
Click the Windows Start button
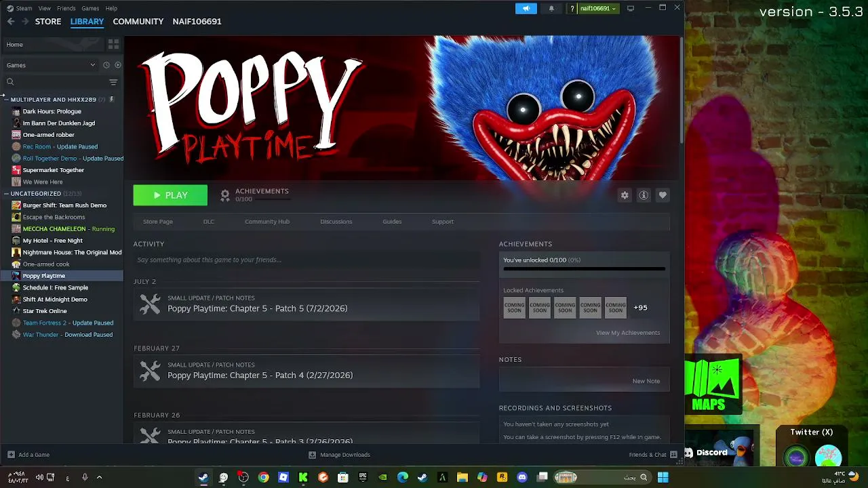click(x=663, y=477)
